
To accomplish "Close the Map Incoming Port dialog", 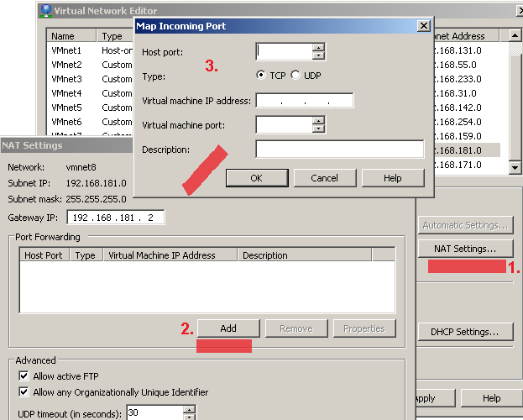I will [x=424, y=26].
